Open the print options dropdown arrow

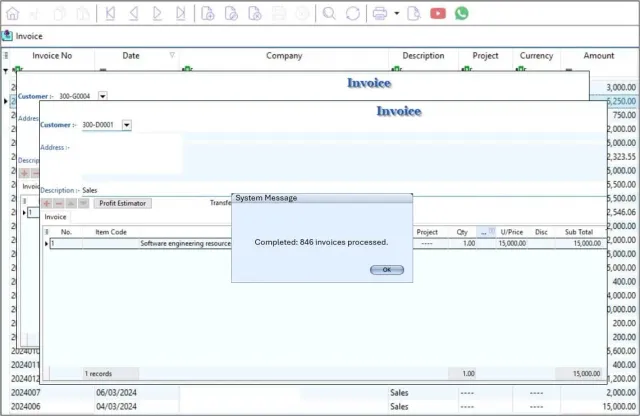coord(397,13)
